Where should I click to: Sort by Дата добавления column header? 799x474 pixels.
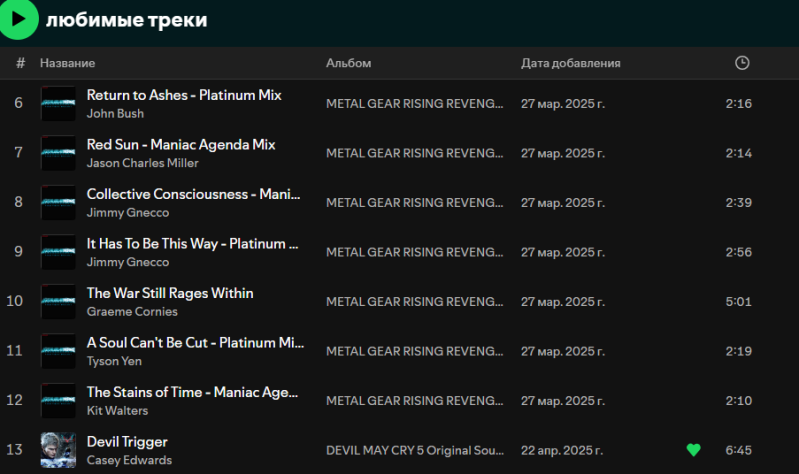pos(571,63)
